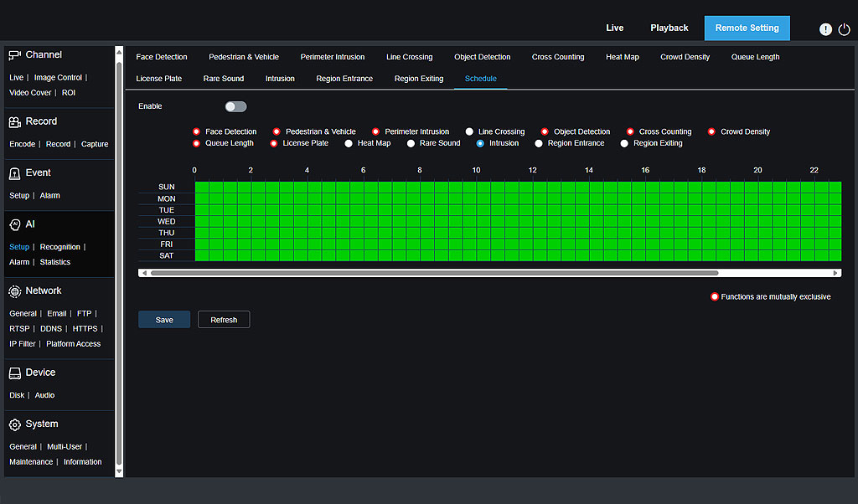Viewport: 858px width, 504px height.
Task: Click the Device disk icon
Action: tap(15, 373)
